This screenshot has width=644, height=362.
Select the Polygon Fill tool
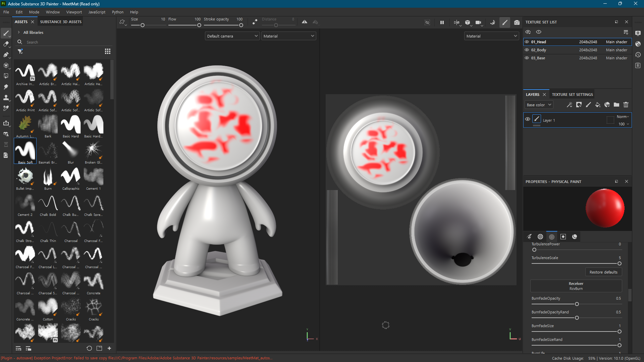click(6, 76)
